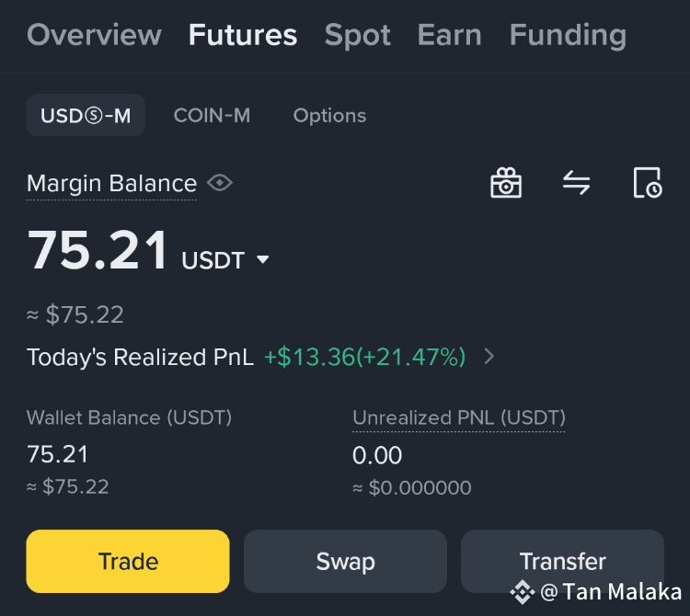
Task: Hide Margin Balance with eye icon
Action: (220, 182)
